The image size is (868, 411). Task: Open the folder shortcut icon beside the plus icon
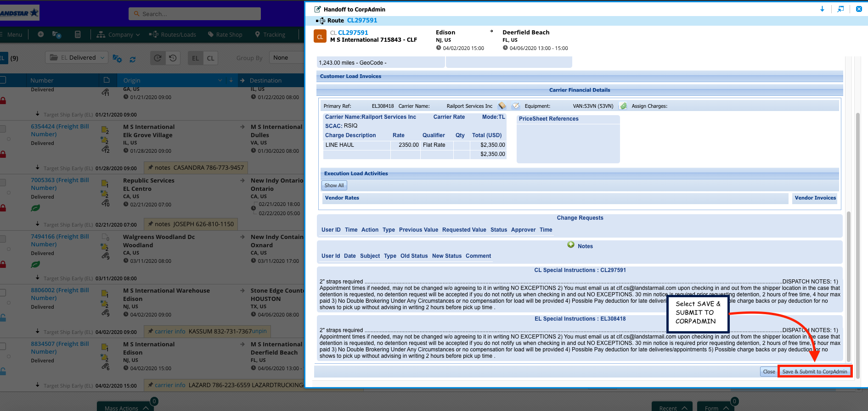(57, 34)
